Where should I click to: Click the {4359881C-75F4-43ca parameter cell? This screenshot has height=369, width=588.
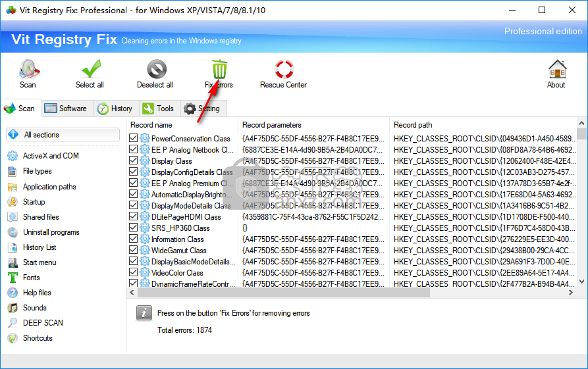(x=313, y=217)
